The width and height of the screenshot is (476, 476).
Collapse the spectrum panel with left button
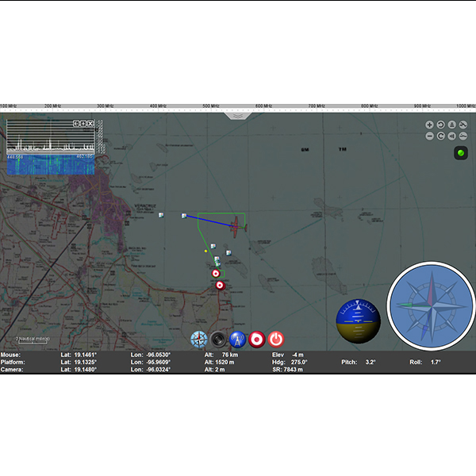click(76, 123)
